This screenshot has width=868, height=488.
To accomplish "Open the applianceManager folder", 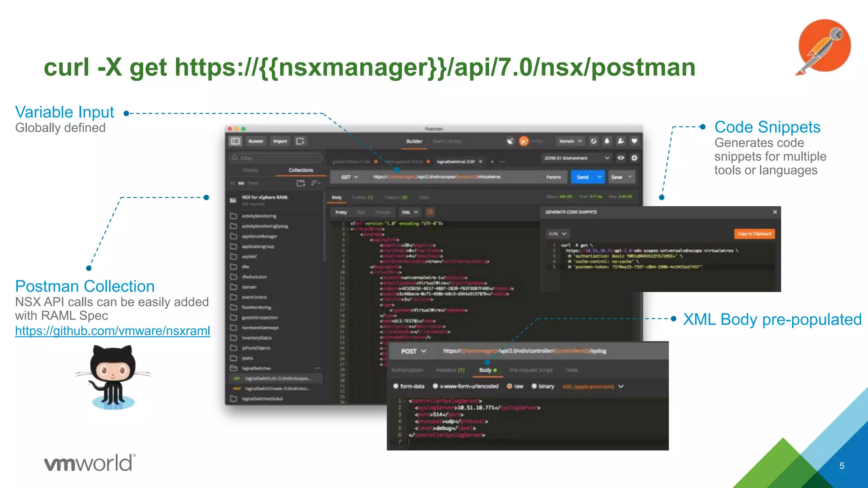I will pyautogui.click(x=259, y=236).
